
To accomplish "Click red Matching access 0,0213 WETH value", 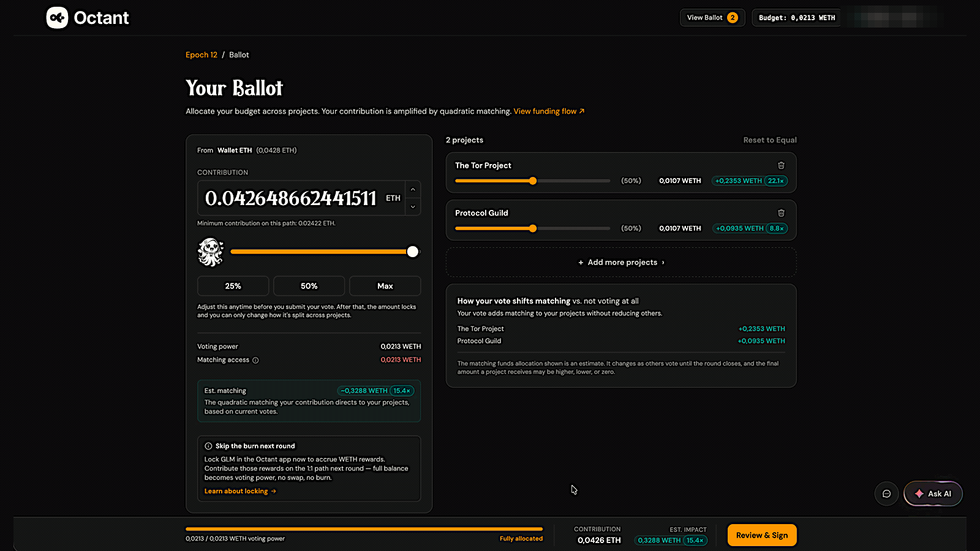I will [x=401, y=360].
